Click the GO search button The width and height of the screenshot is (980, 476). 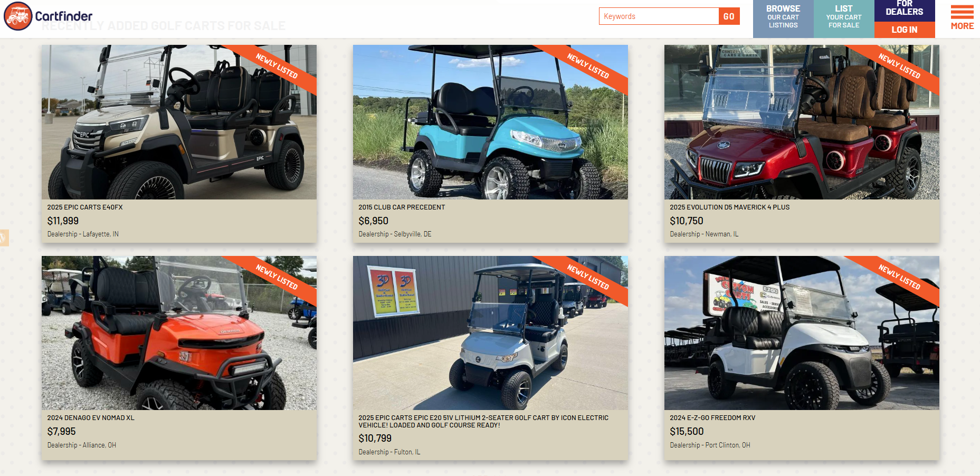729,16
